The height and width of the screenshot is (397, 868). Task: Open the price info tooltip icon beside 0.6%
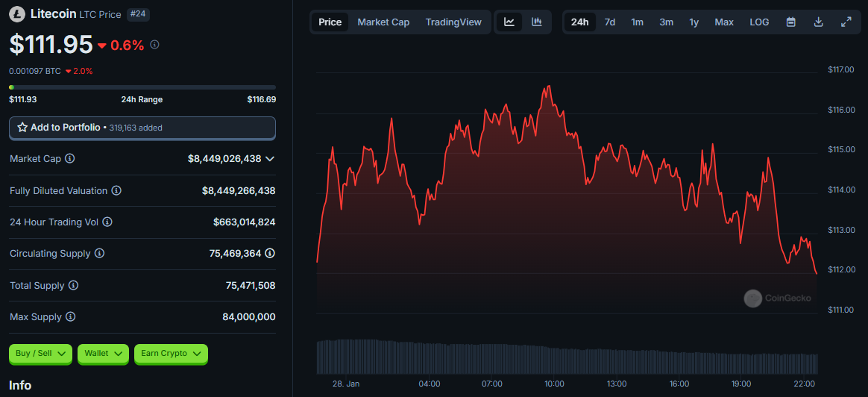154,44
